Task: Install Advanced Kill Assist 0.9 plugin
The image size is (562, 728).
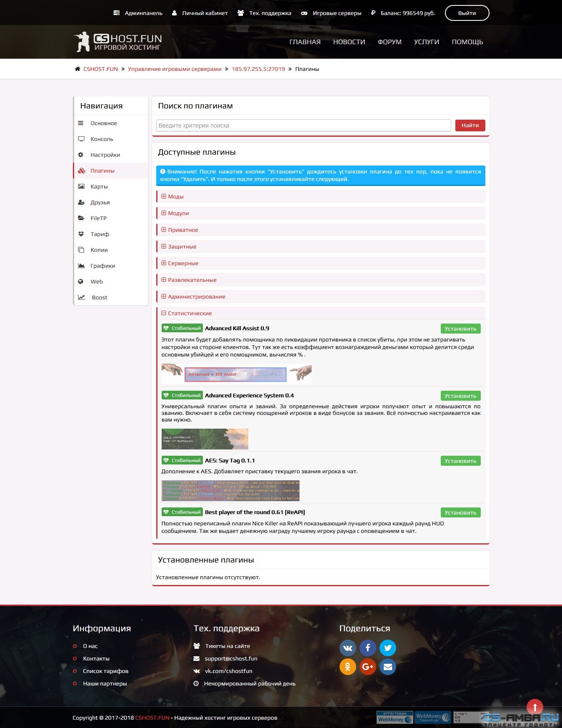Action: 460,329
